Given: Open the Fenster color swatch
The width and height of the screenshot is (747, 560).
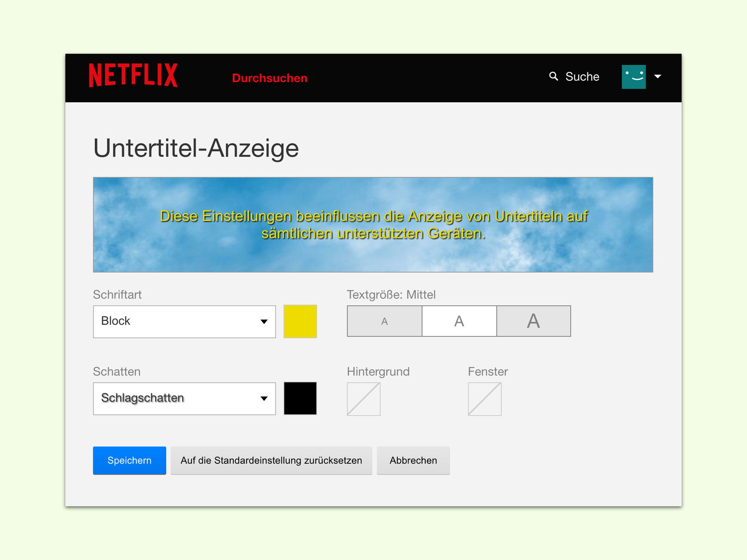Looking at the screenshot, I should (485, 399).
